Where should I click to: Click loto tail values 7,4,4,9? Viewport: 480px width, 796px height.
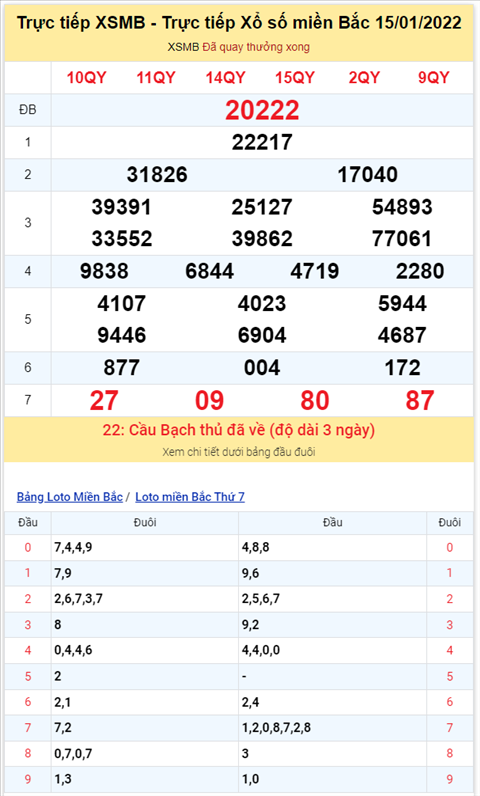(73, 547)
